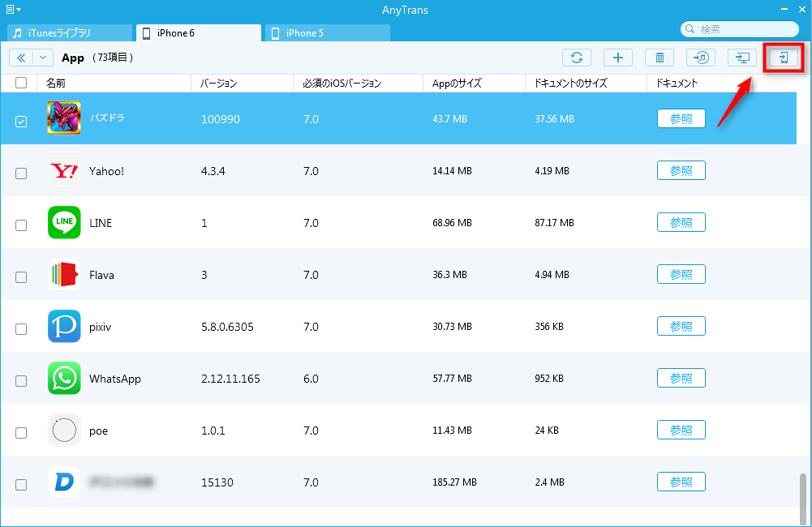This screenshot has width=812, height=527.
Task: Check the WhatsApp row checkbox
Action: point(21,381)
